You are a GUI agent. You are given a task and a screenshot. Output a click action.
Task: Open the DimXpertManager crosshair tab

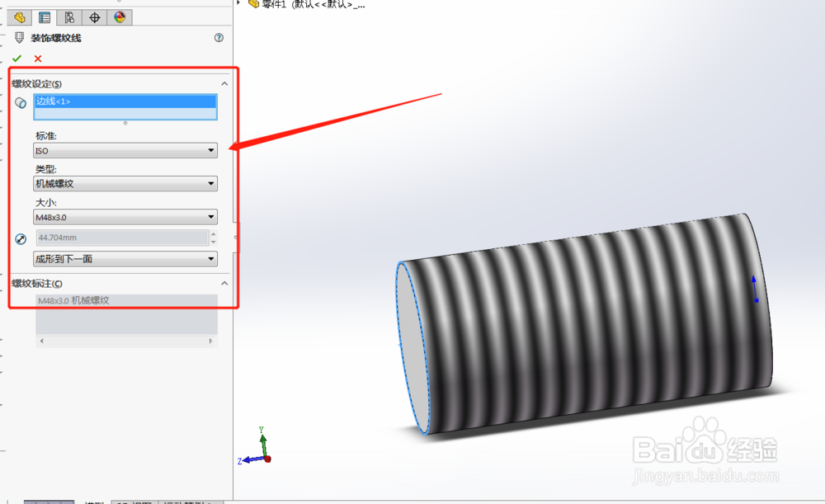pos(95,17)
